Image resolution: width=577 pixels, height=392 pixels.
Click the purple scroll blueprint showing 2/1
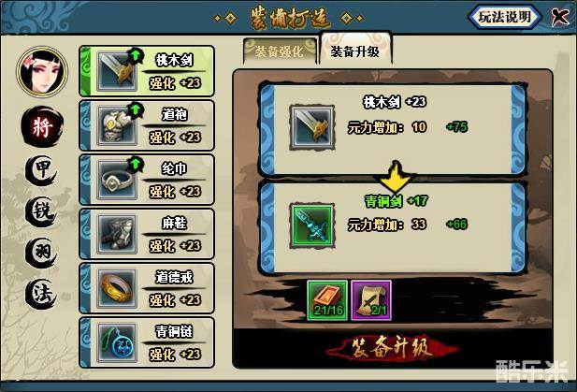[371, 300]
